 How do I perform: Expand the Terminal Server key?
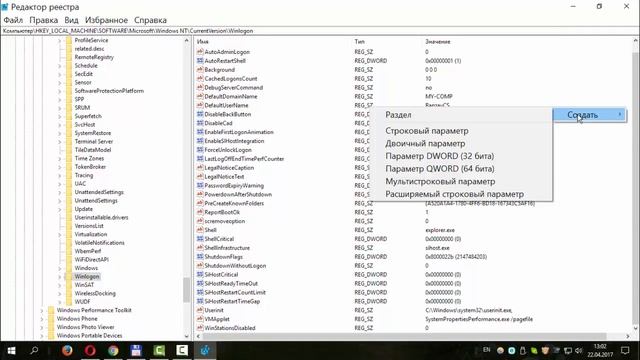[x=60, y=141]
